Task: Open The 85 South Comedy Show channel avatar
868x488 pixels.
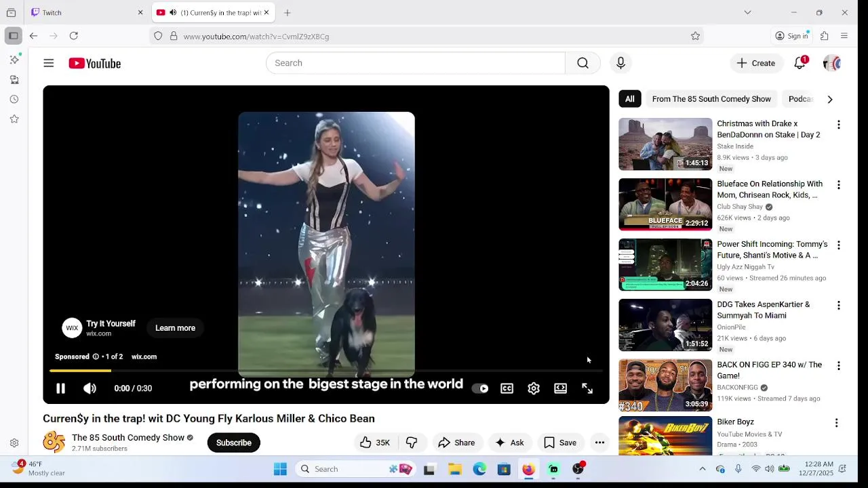Action: tap(54, 443)
